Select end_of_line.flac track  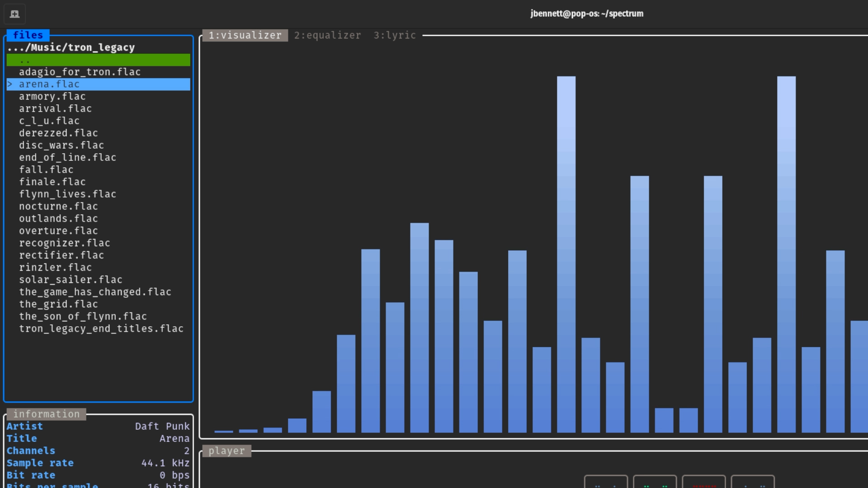[67, 157]
